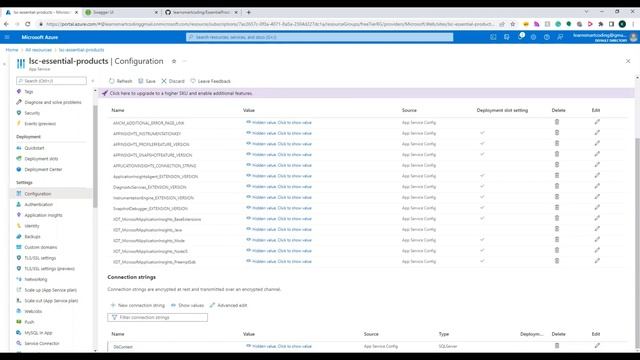640x360 pixels.
Task: Open the more options ellipsis beside the title
Action: pyautogui.click(x=184, y=61)
